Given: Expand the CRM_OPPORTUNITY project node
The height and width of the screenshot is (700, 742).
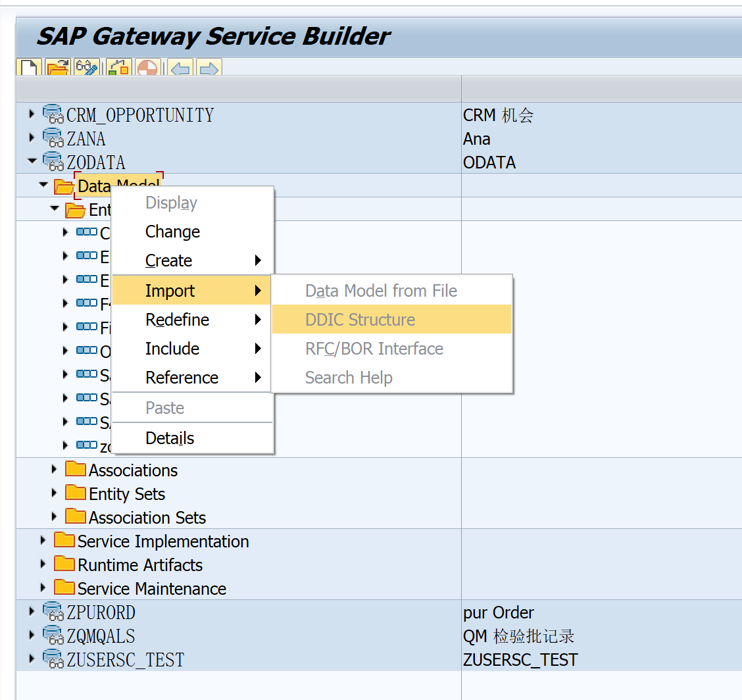Looking at the screenshot, I should pyautogui.click(x=32, y=114).
